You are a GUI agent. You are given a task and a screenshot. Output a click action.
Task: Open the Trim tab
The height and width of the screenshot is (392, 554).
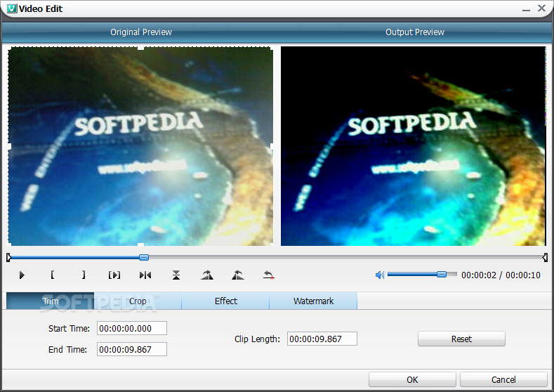tap(50, 301)
